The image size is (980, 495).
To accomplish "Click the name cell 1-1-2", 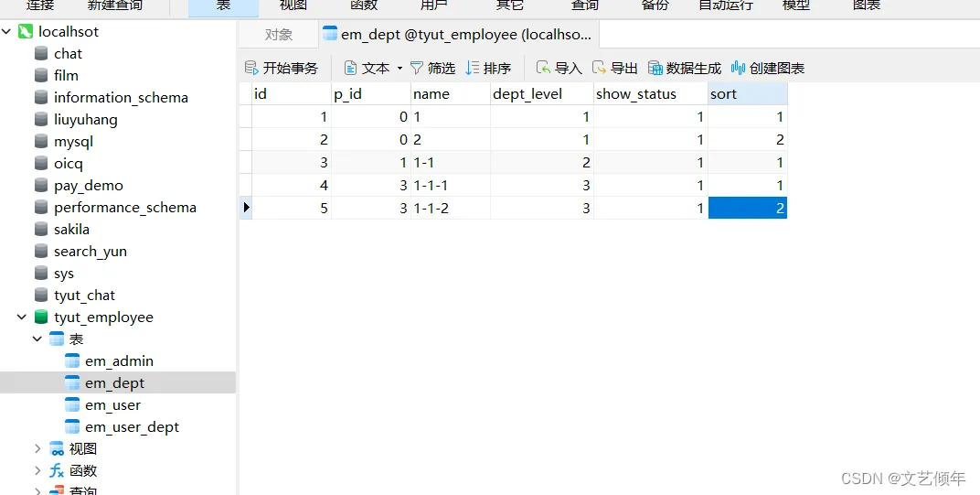I will [x=451, y=208].
